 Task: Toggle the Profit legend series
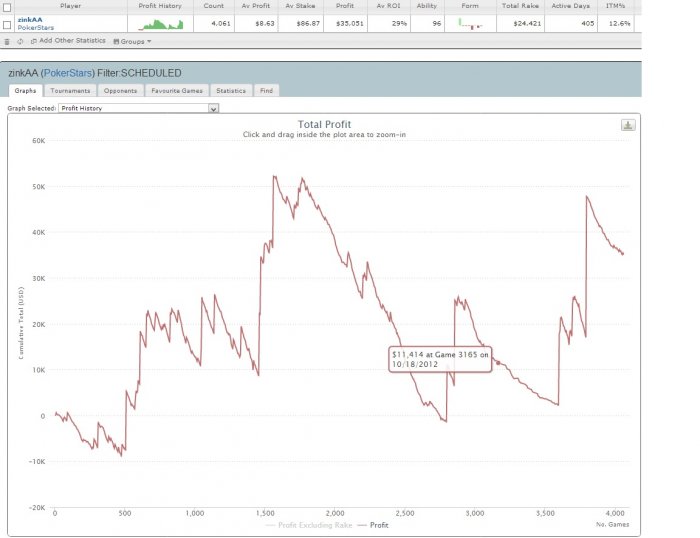[374, 525]
